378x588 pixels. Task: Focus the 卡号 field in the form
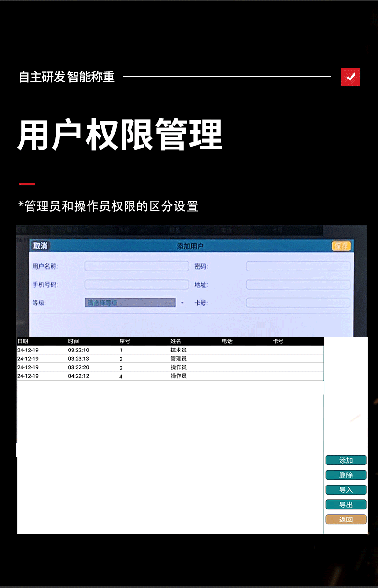pyautogui.click(x=298, y=303)
